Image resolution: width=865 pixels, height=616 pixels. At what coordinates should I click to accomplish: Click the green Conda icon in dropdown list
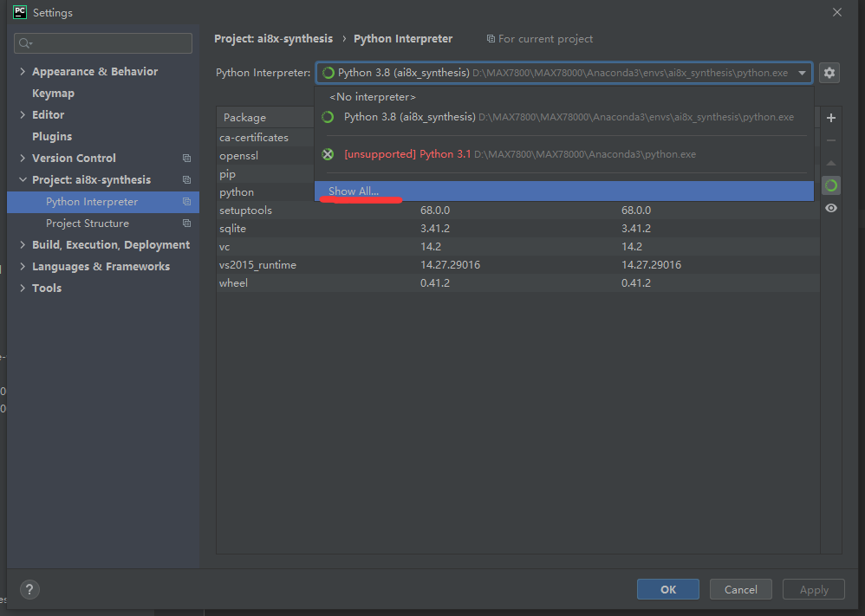328,117
